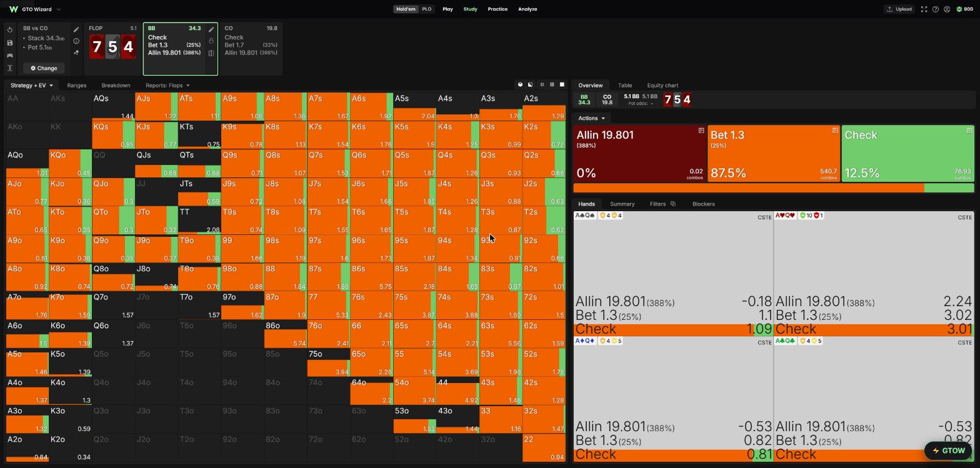Image resolution: width=980 pixels, height=468 pixels.
Task: Select the solid square full view
Action: click(562, 85)
